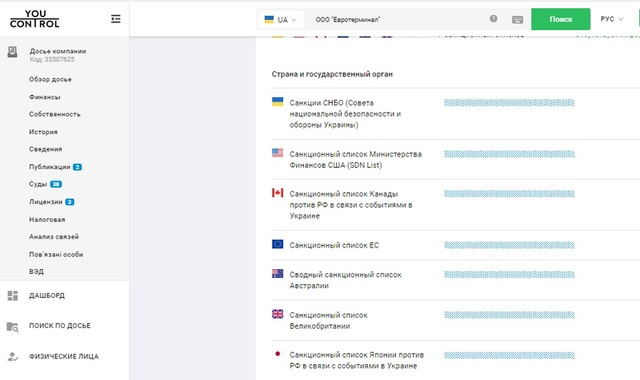Open the ДАШБОРД dashboard icon
This screenshot has height=380, width=640.
coord(13,296)
